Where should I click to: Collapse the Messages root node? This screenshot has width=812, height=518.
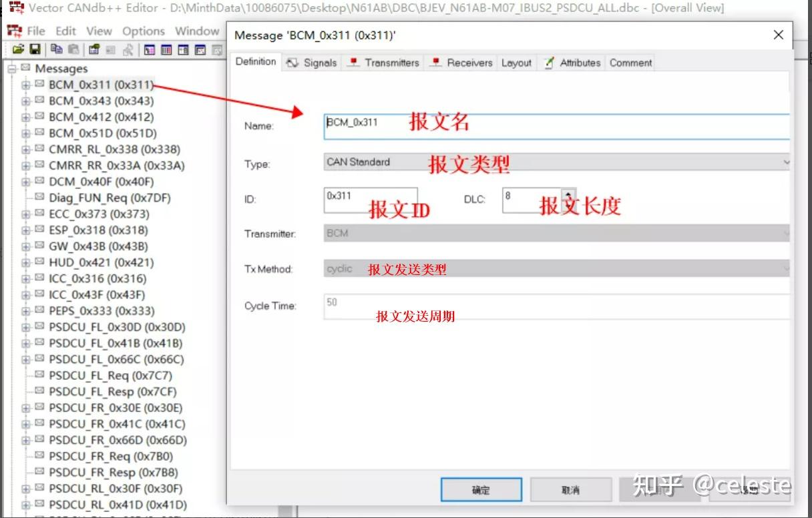click(11, 69)
